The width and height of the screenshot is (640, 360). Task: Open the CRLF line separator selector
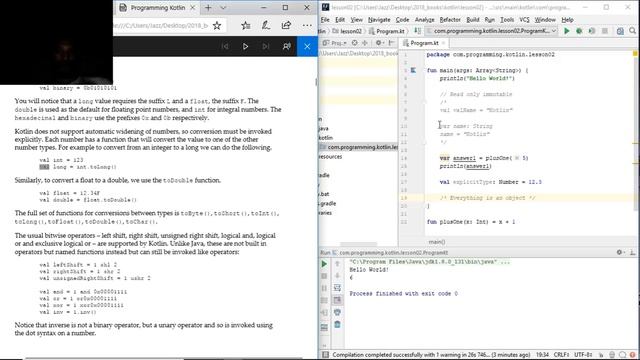click(x=561, y=355)
